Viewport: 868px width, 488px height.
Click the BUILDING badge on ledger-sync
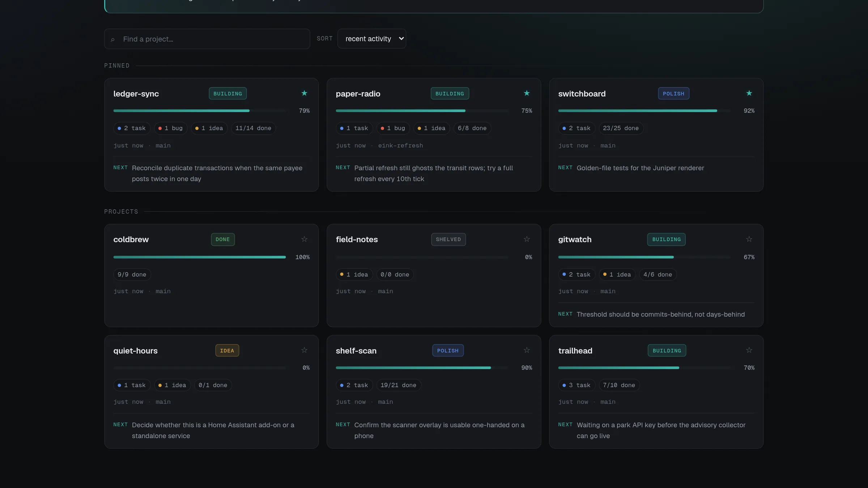pyautogui.click(x=227, y=94)
